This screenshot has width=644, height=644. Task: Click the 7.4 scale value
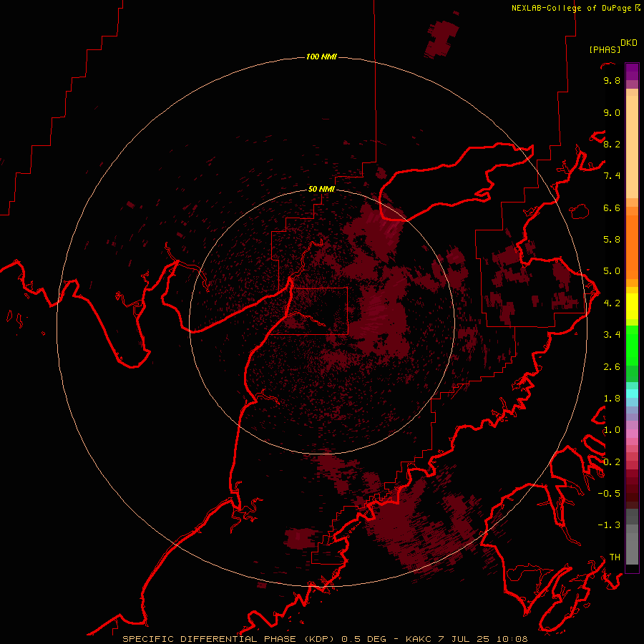click(x=612, y=176)
